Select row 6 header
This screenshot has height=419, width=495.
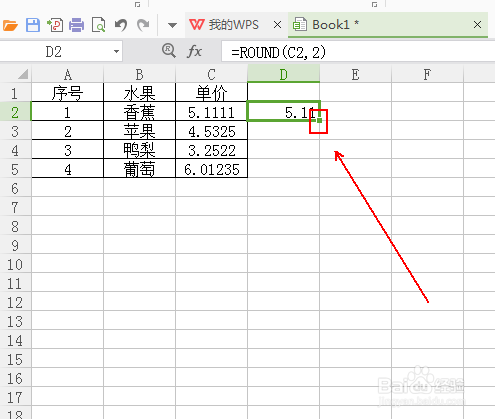pyautogui.click(x=15, y=188)
